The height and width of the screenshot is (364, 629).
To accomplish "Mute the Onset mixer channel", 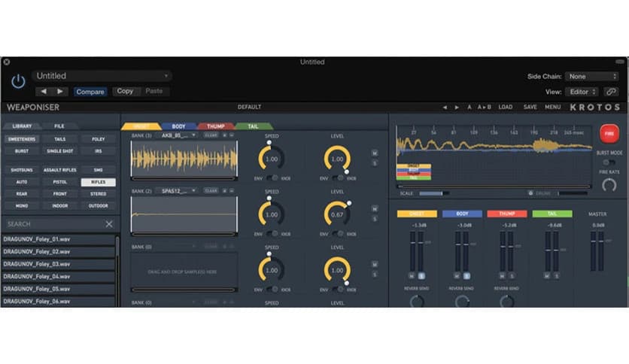I will tap(412, 276).
